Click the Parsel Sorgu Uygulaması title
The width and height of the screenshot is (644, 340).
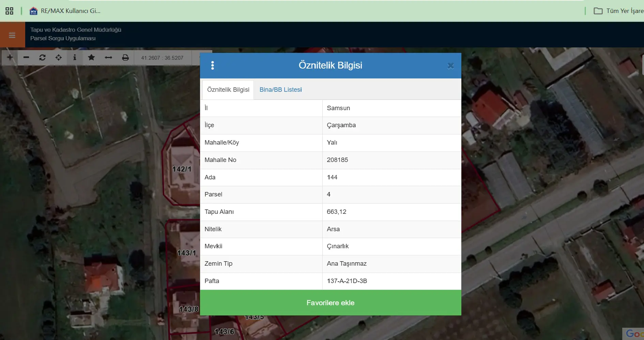pos(63,38)
